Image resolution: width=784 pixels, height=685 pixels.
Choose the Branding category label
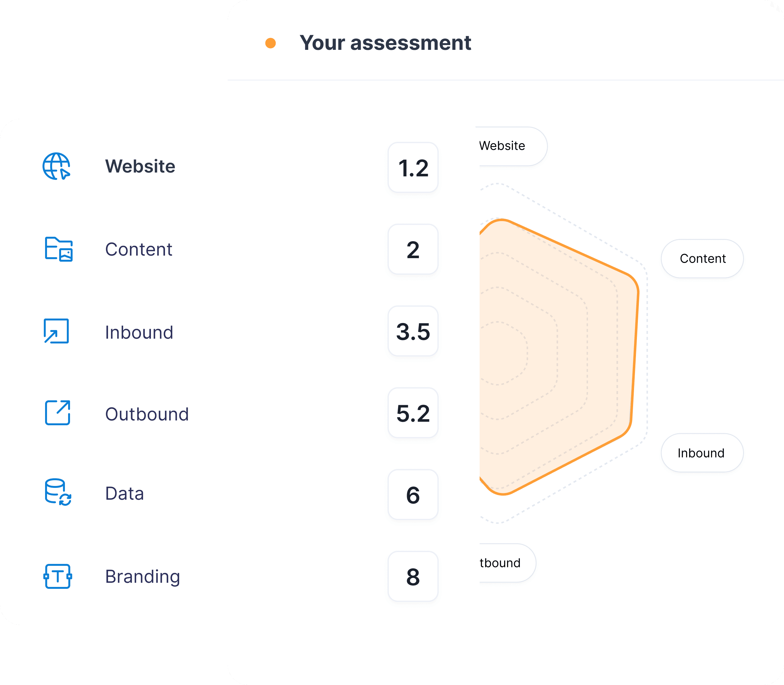142,576
